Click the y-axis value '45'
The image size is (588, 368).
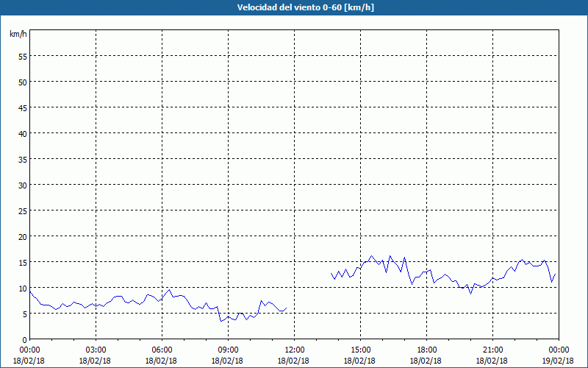tap(23, 108)
